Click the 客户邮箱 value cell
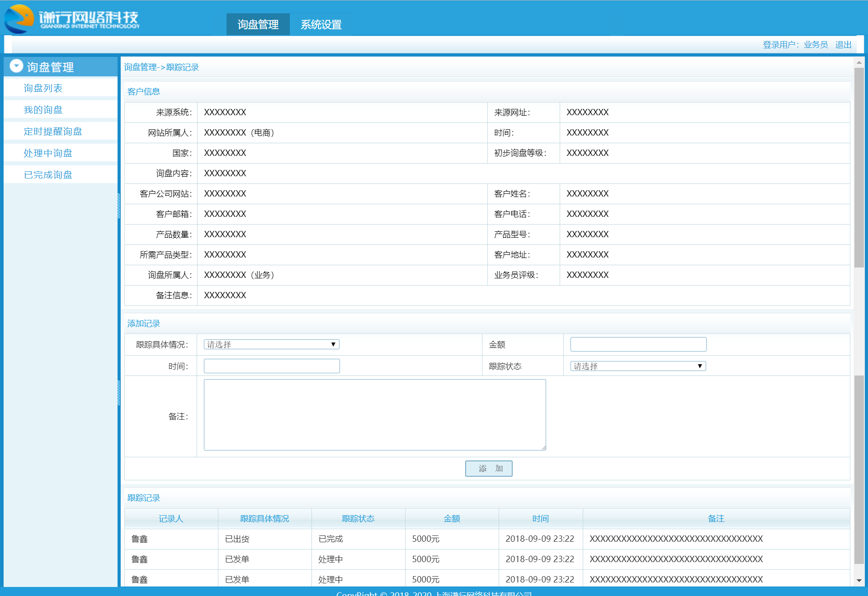The width and height of the screenshot is (868, 596). click(342, 214)
